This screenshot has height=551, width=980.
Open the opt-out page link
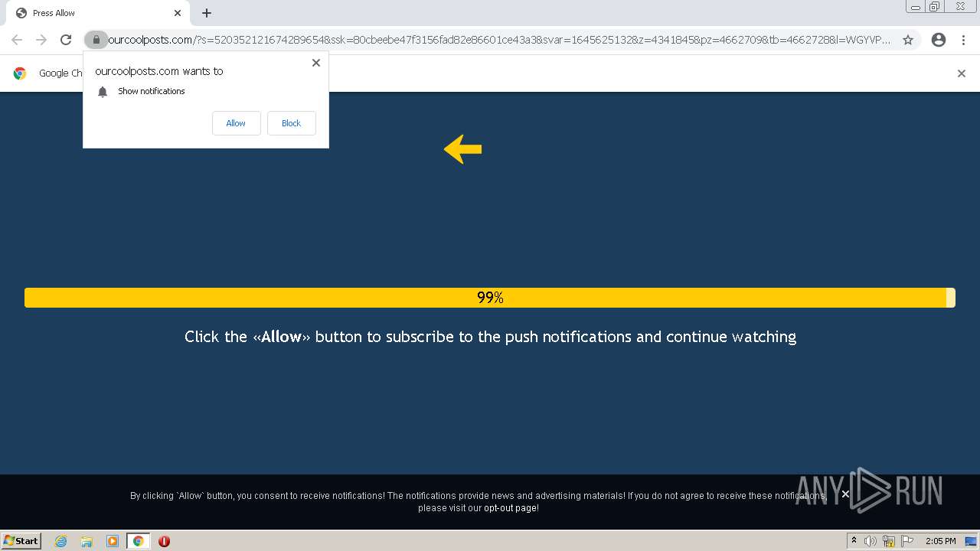click(x=511, y=508)
